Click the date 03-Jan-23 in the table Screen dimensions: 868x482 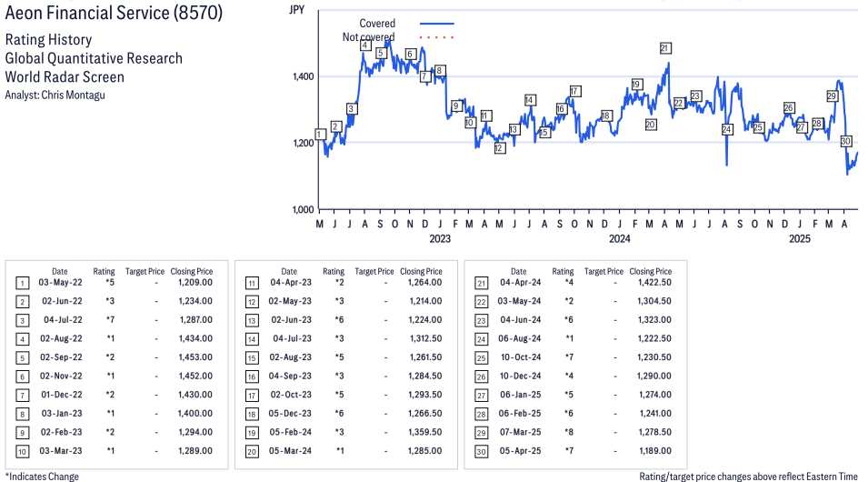[62, 413]
